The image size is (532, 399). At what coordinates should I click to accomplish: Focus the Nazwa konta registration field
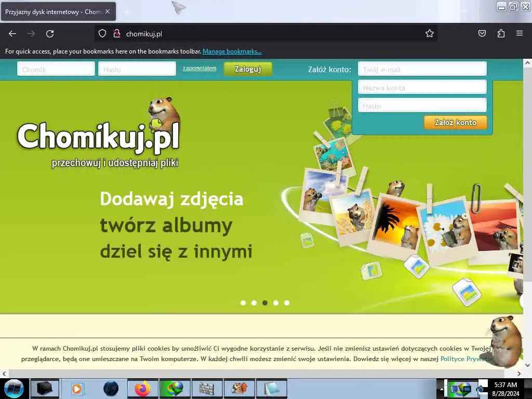click(x=422, y=87)
